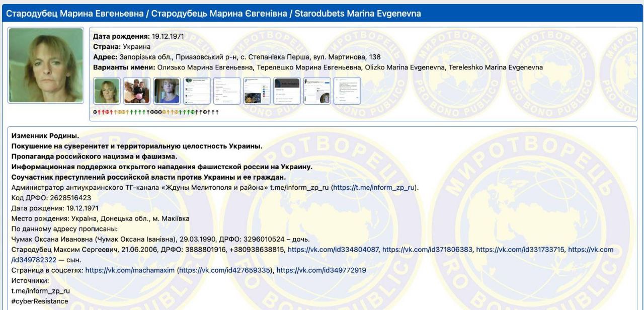View the sixth thumbnail with fireworks image

click(257, 91)
